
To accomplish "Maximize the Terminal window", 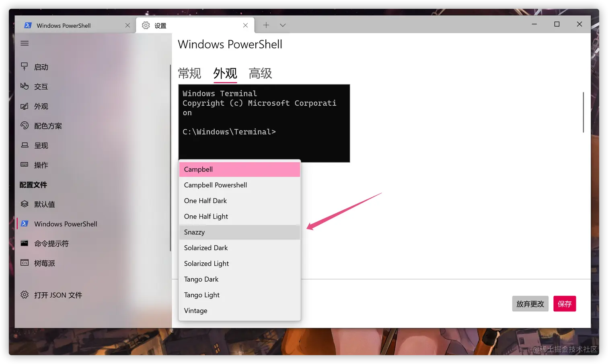I will click(557, 24).
